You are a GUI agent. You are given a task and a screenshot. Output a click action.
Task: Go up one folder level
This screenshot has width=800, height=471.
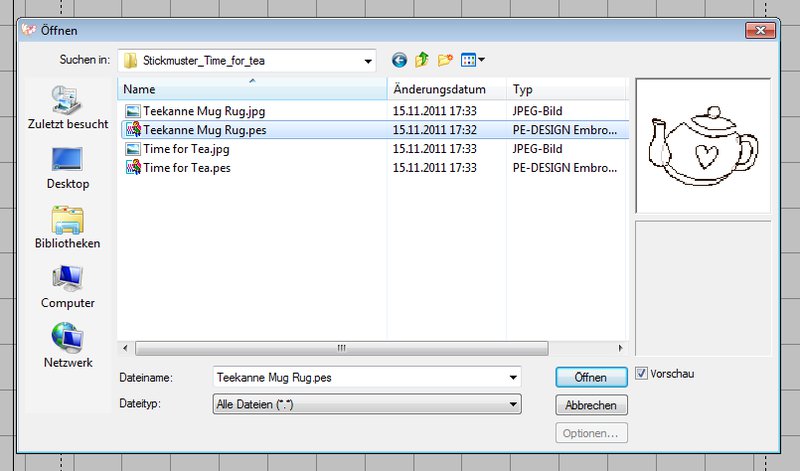pos(422,60)
